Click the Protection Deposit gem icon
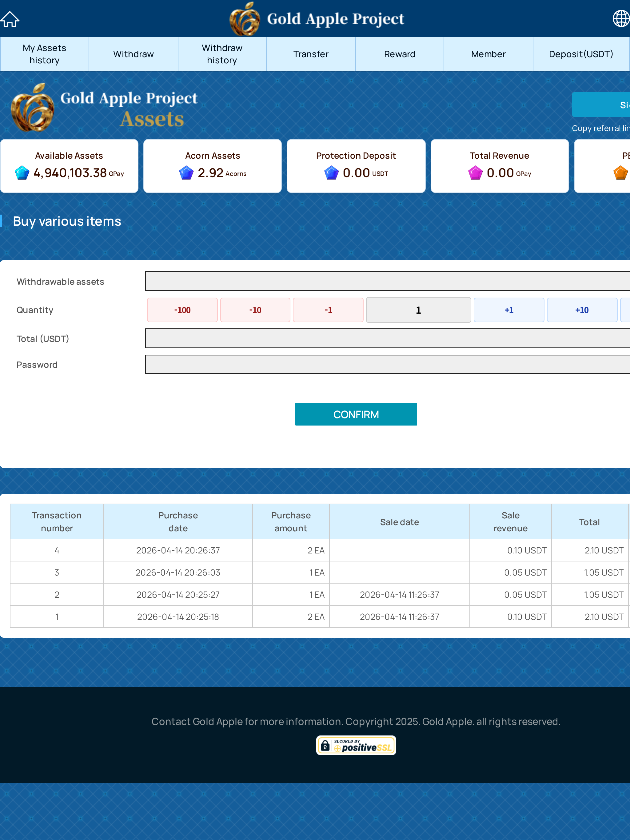 [331, 173]
